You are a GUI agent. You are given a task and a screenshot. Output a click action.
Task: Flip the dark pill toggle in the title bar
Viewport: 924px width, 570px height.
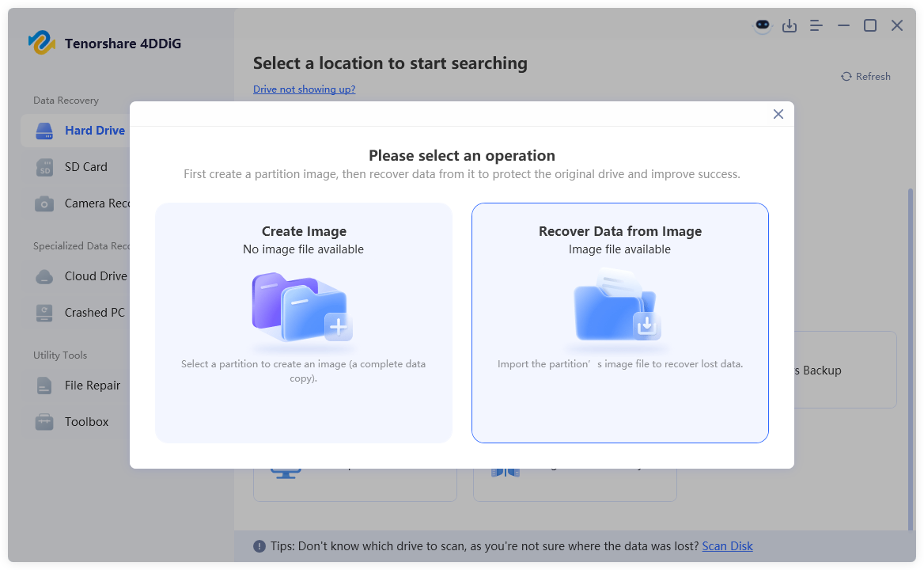point(762,25)
